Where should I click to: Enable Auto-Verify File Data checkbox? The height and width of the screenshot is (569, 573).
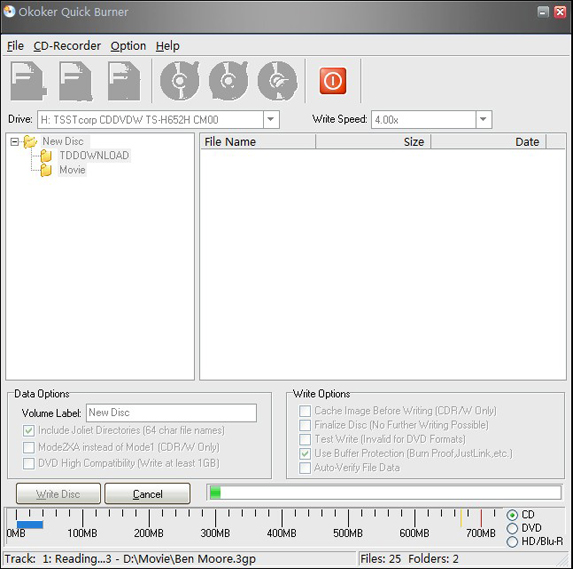coord(305,468)
